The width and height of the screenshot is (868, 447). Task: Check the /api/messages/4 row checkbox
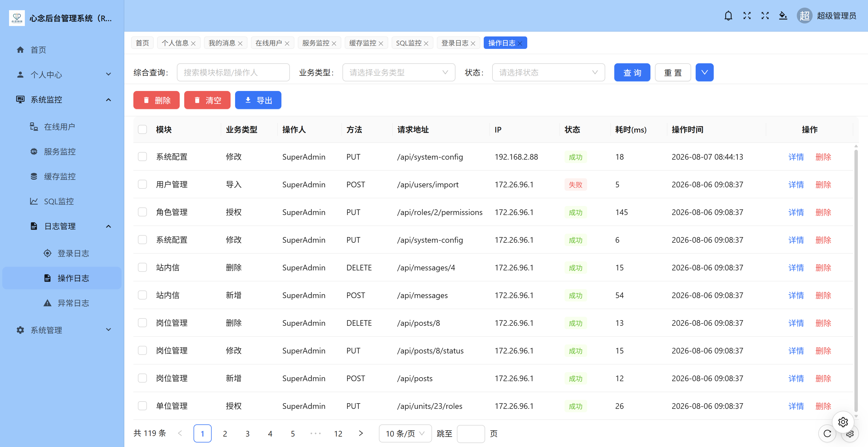[142, 268]
